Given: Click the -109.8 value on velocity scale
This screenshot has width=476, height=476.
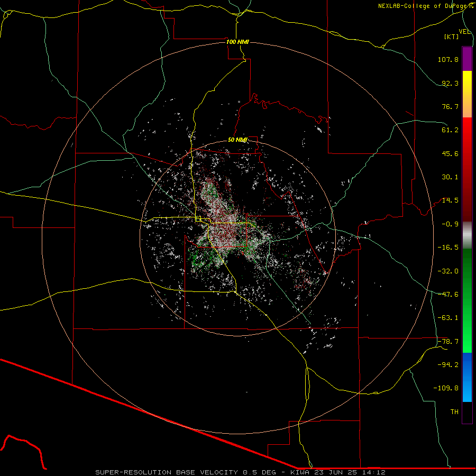Looking at the screenshot, I should click(x=446, y=388).
